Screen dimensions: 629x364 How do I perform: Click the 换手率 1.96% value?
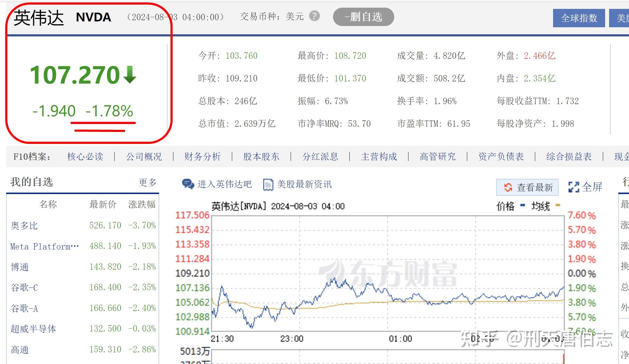pyautogui.click(x=445, y=101)
